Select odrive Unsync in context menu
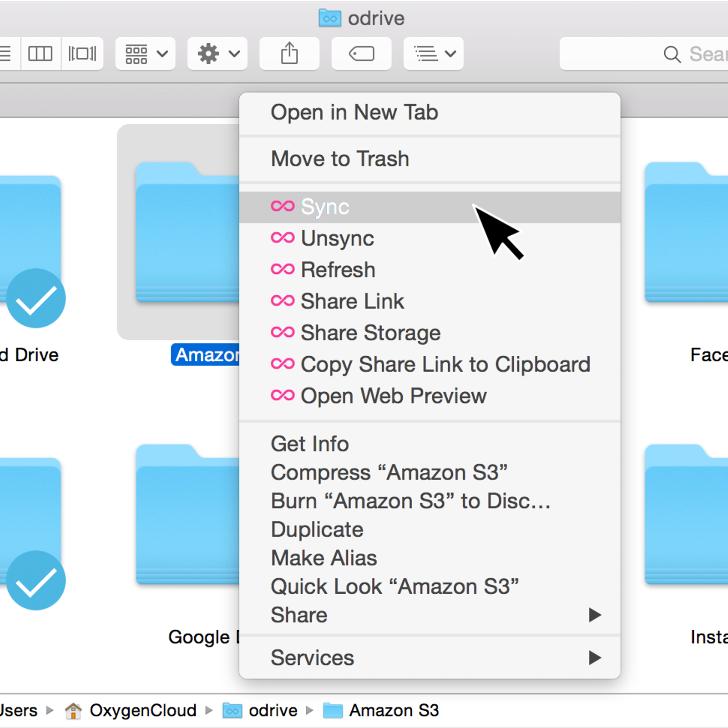Image resolution: width=728 pixels, height=728 pixels. [430, 238]
